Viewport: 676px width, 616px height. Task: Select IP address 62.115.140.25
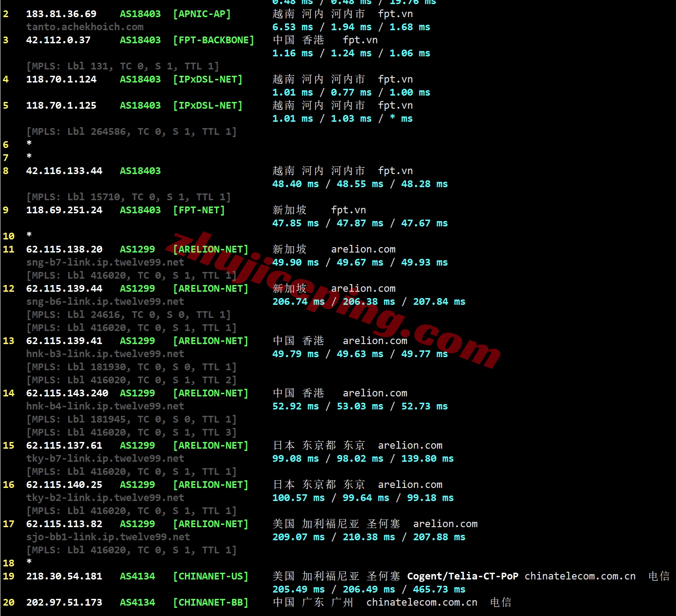point(64,485)
